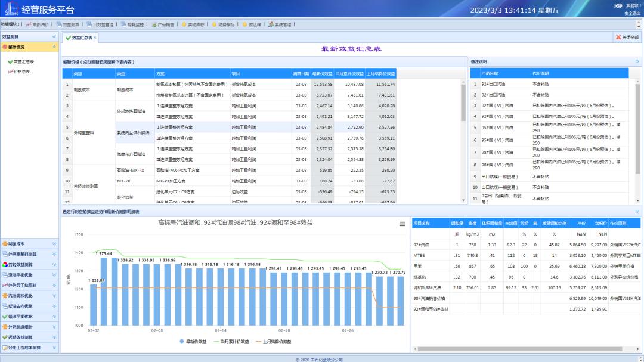The image size is (644, 362).
Task: Collapse the 备注说明 panel with arrow
Action: coord(637,61)
